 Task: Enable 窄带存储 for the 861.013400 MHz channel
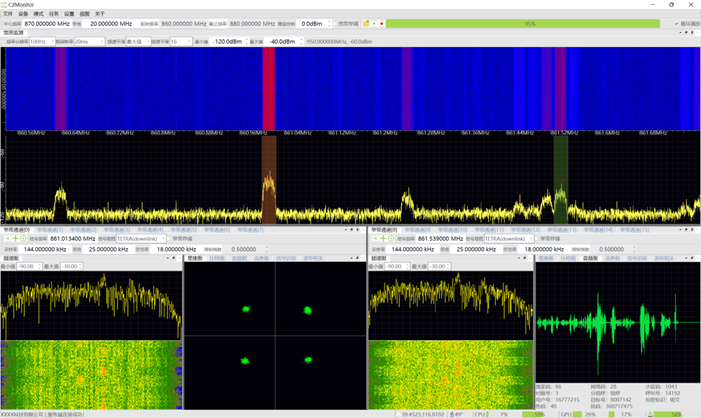[x=169, y=239]
